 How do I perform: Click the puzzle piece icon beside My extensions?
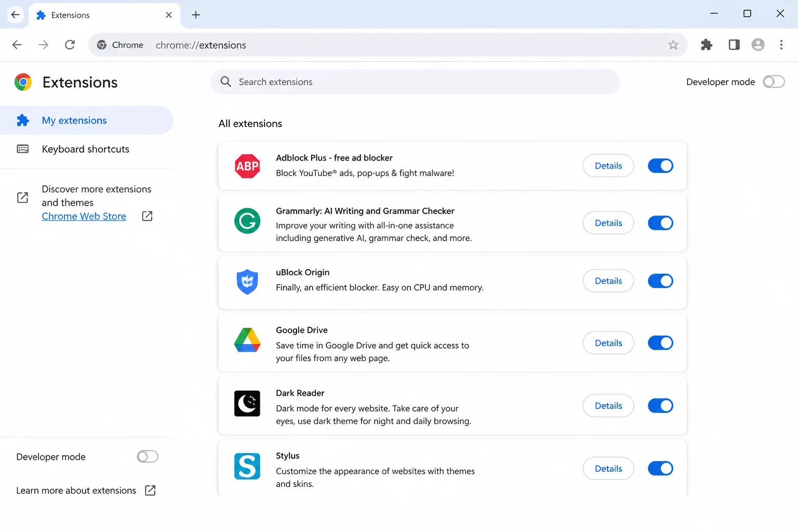point(23,121)
